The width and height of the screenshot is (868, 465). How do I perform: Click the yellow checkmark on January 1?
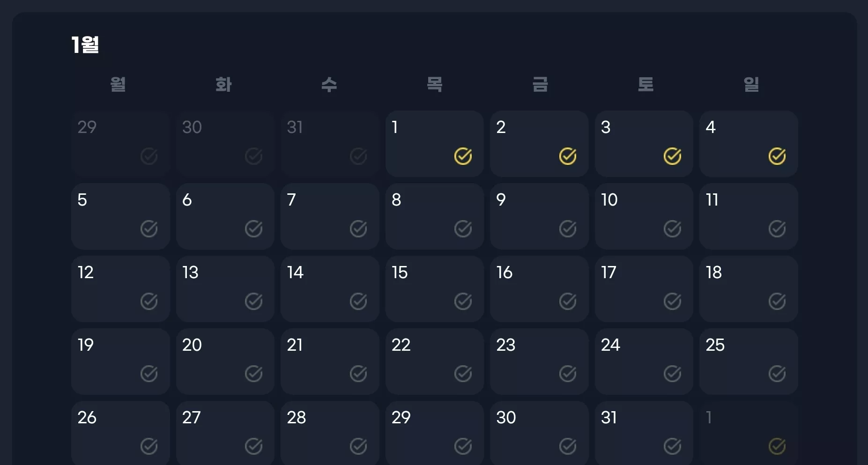click(x=463, y=156)
